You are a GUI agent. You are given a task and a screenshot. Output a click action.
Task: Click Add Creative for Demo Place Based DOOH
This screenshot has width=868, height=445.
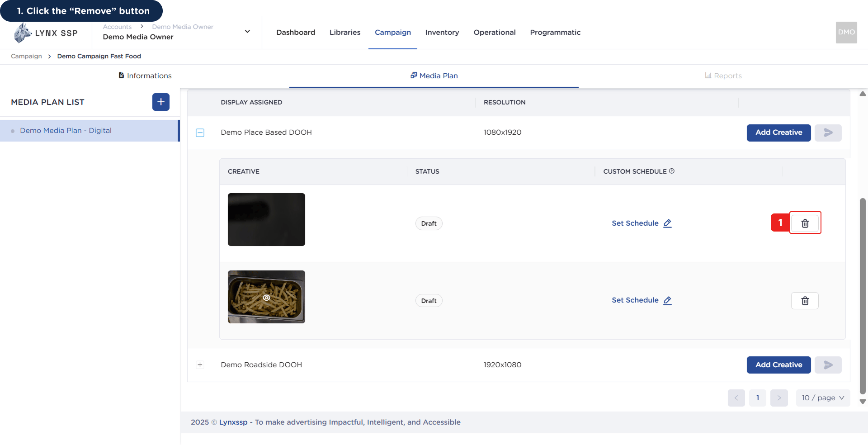click(778, 133)
